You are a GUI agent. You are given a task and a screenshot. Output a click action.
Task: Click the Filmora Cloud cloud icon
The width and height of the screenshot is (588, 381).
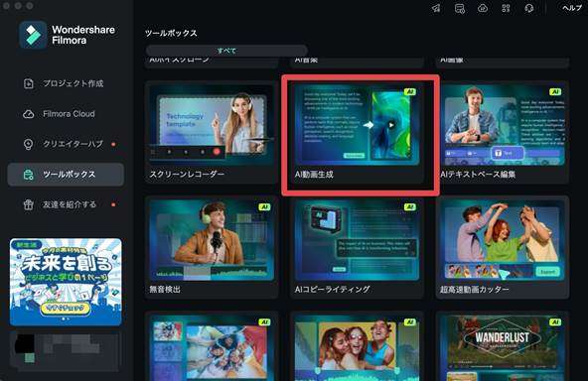pyautogui.click(x=29, y=114)
